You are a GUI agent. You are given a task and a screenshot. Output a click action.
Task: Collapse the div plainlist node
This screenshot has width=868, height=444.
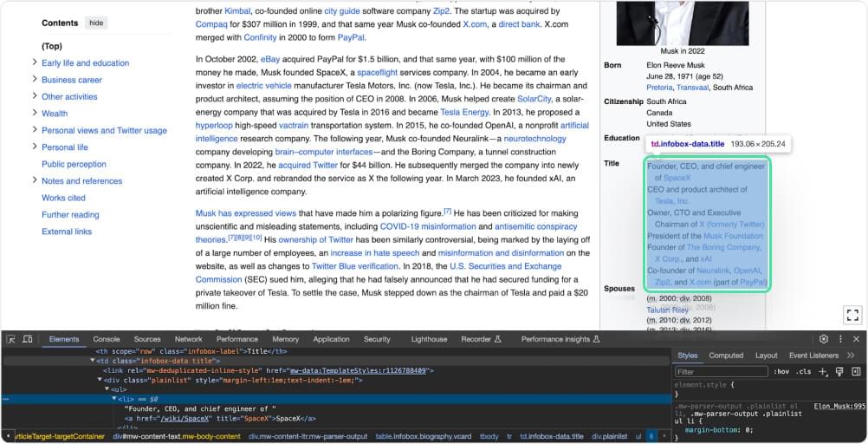(x=100, y=380)
